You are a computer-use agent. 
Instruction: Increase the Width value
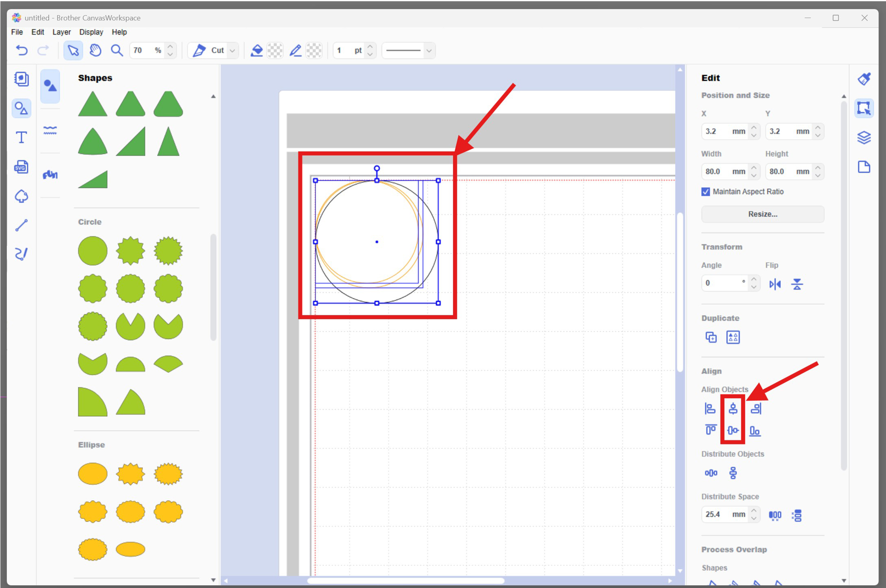click(x=754, y=168)
